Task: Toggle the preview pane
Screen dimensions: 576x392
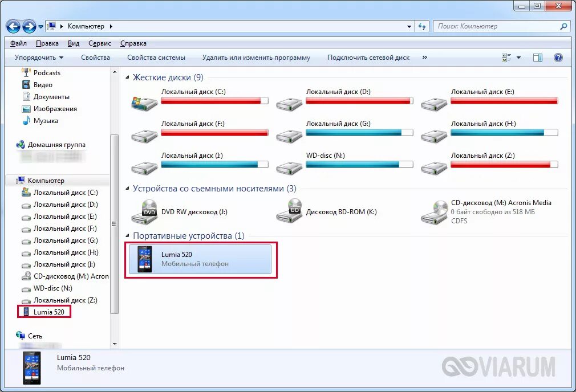Action: 538,58
